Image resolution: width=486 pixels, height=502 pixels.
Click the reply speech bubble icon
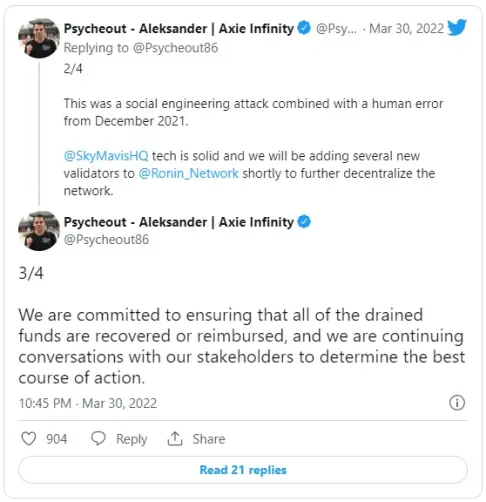[98, 439]
